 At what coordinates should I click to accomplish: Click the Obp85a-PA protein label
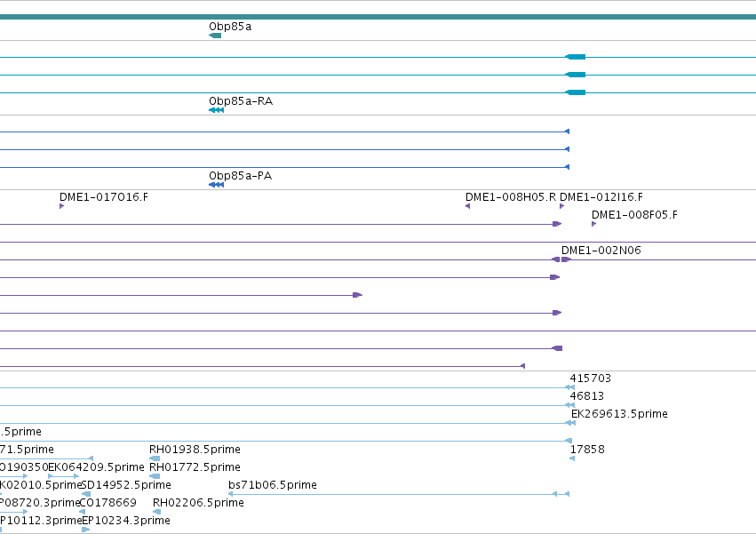pyautogui.click(x=240, y=176)
